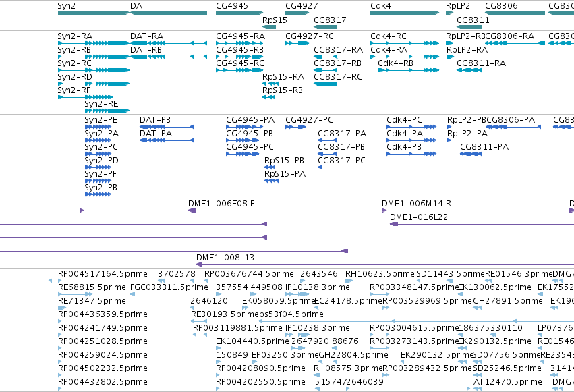Click protein label CG4945-PA

point(250,120)
